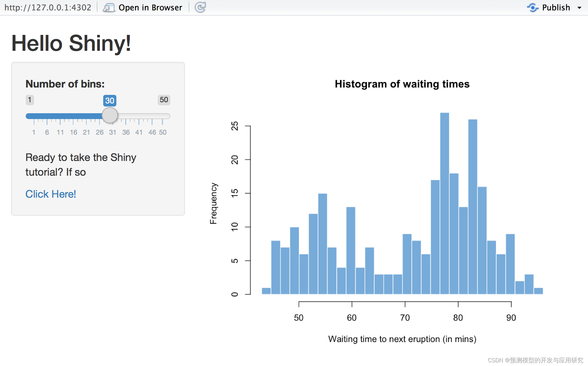This screenshot has width=588, height=366.
Task: Click slider track near tick label 11
Action: [x=60, y=116]
